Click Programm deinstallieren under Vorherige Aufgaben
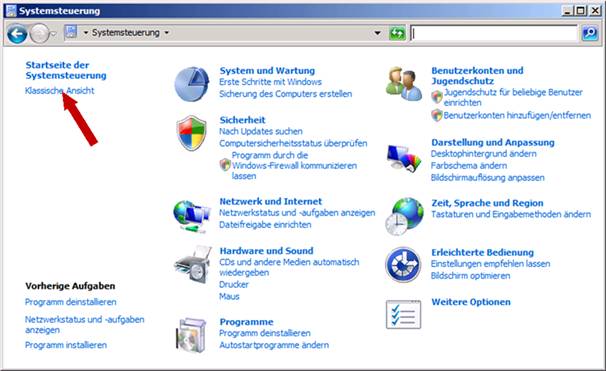 [70, 302]
